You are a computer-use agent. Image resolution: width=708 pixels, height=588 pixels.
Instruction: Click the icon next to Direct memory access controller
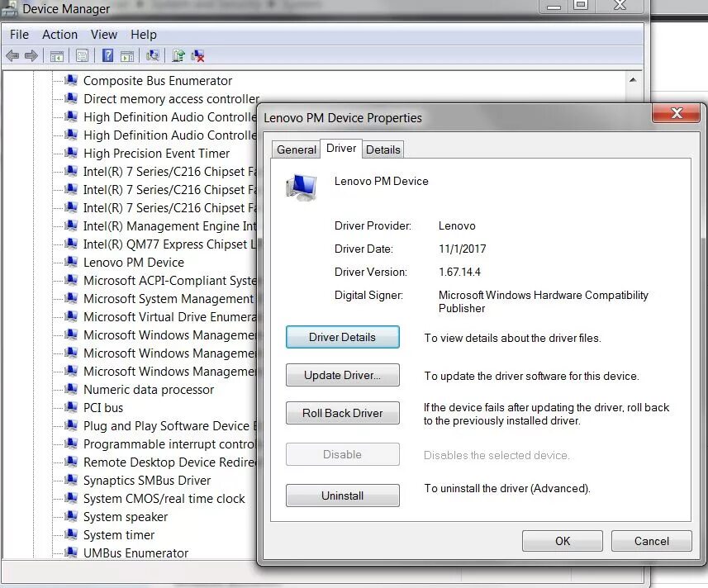click(70, 98)
